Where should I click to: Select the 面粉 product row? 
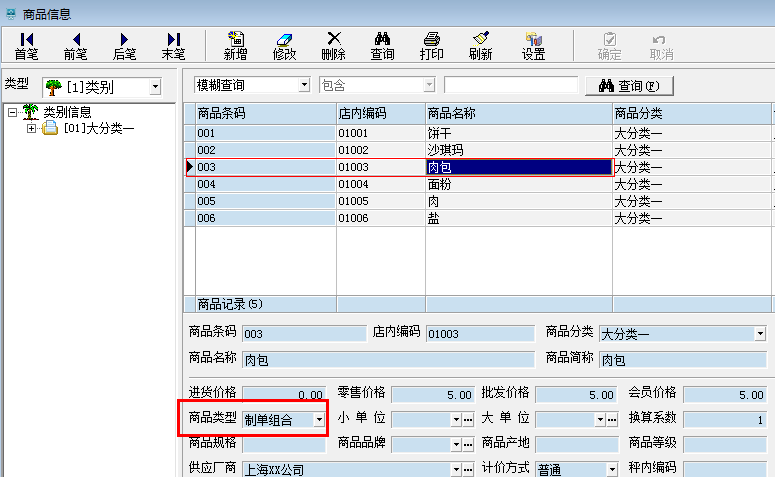(x=478, y=184)
